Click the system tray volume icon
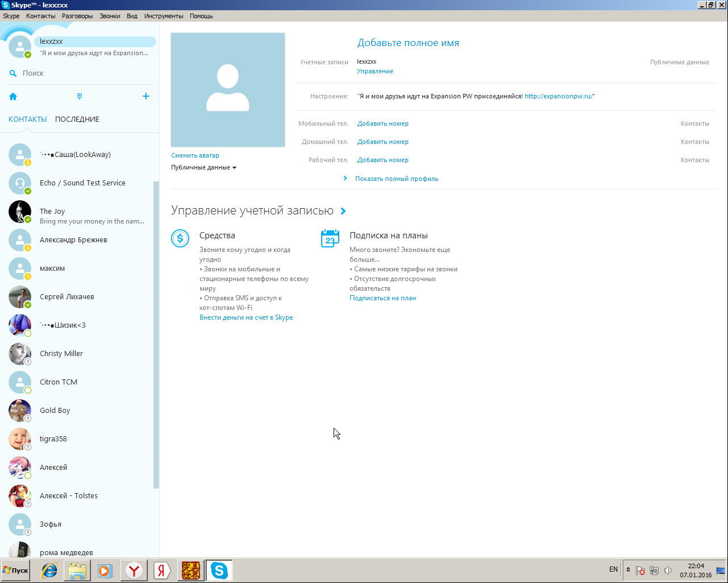The height and width of the screenshot is (583, 728). point(668,570)
